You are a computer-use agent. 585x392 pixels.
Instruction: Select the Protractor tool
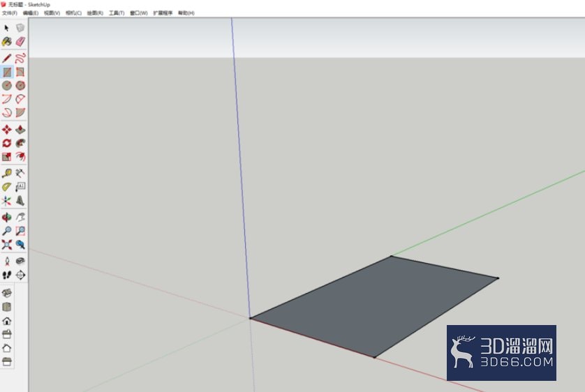7,187
